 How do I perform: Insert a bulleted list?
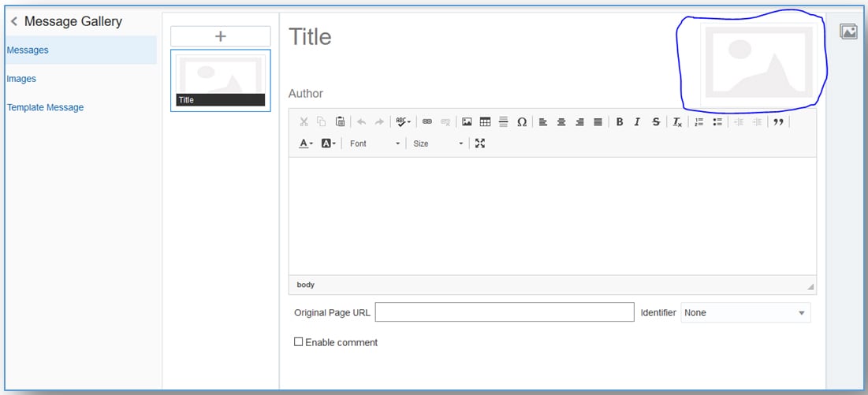[x=717, y=121]
